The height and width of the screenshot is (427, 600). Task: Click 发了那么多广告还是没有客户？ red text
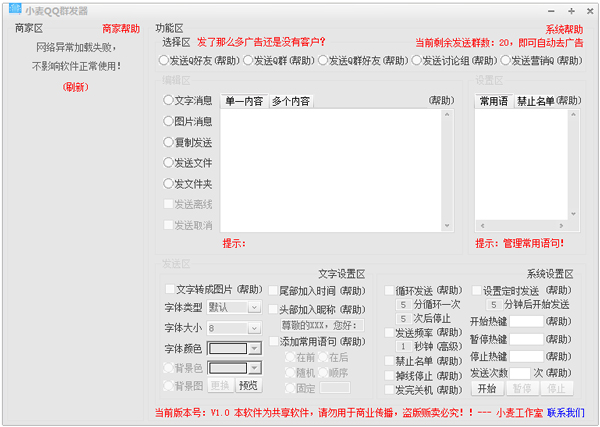[261, 42]
